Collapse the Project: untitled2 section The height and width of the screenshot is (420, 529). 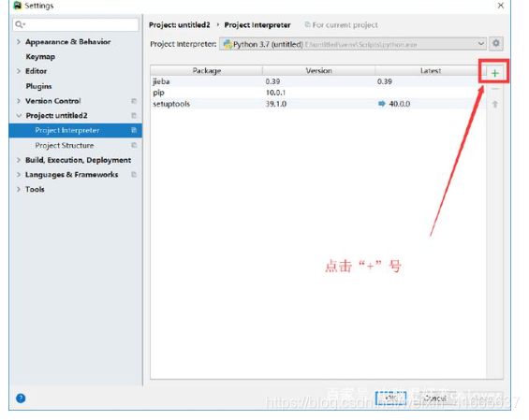(x=19, y=115)
